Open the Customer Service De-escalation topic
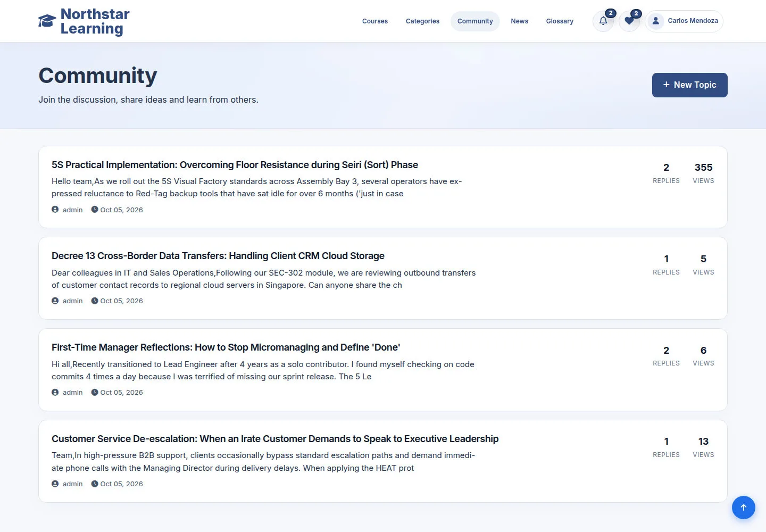This screenshot has height=532, width=766. pos(275,439)
